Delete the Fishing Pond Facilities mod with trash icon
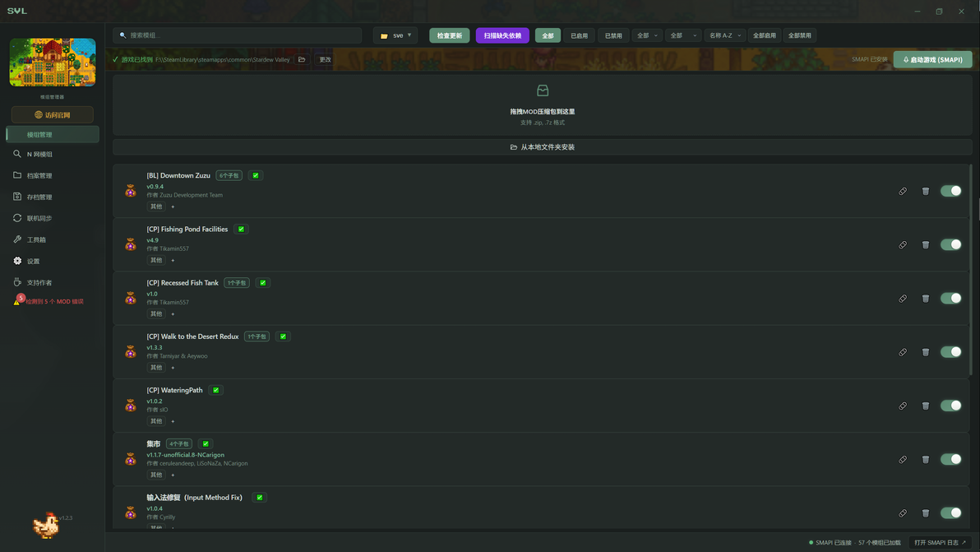Image resolution: width=980 pixels, height=552 pixels. pos(926,245)
